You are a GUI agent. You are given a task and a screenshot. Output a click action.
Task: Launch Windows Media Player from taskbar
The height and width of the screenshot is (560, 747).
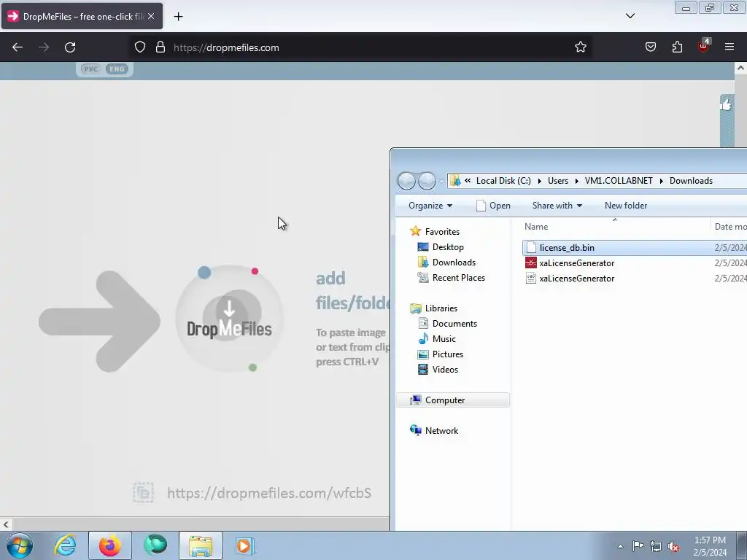245,545
